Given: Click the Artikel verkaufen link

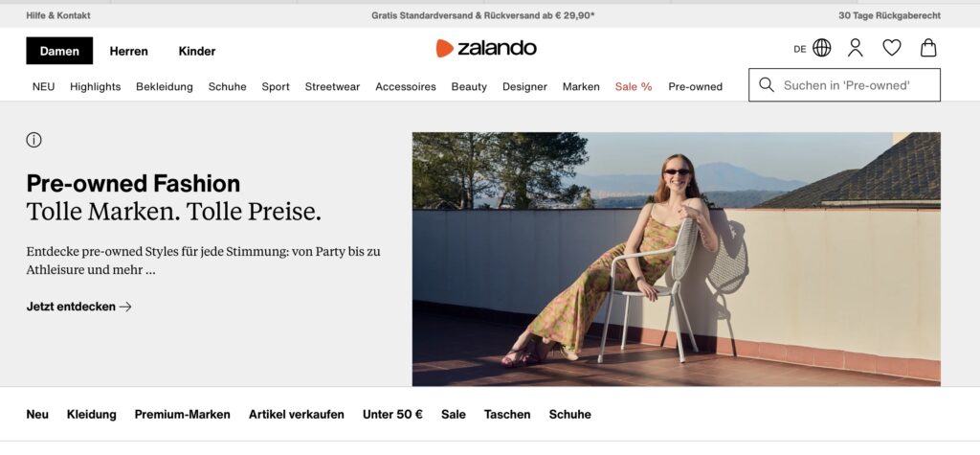Looking at the screenshot, I should 297,415.
